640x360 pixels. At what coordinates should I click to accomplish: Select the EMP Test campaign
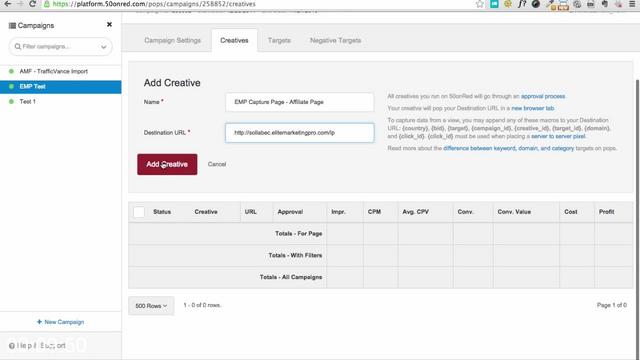60,87
